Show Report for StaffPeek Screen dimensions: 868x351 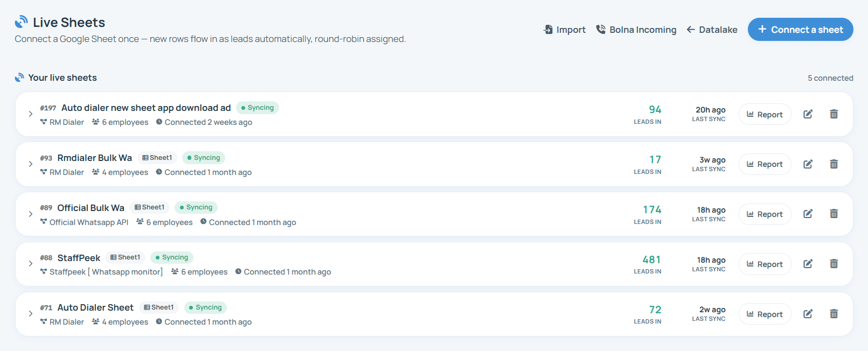click(765, 264)
